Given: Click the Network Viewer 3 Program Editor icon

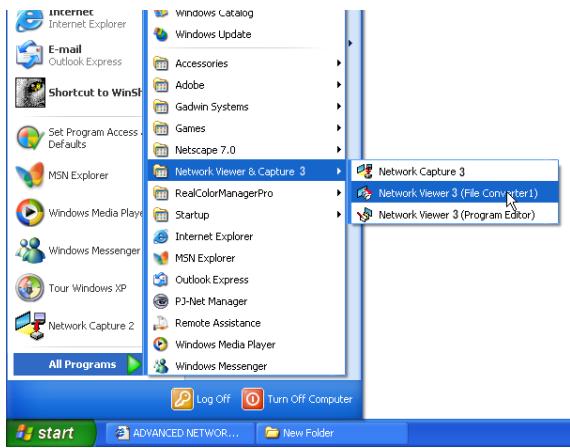Looking at the screenshot, I should tap(364, 215).
